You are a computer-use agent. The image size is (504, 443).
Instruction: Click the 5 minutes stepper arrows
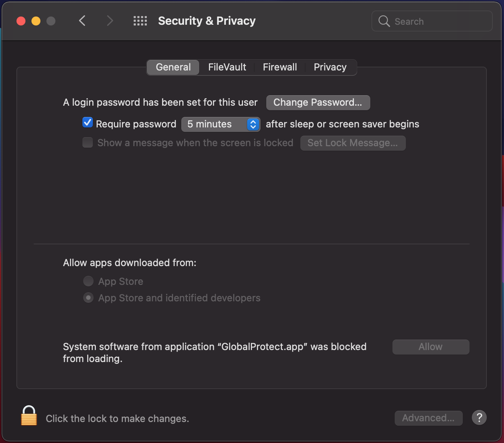tap(253, 124)
